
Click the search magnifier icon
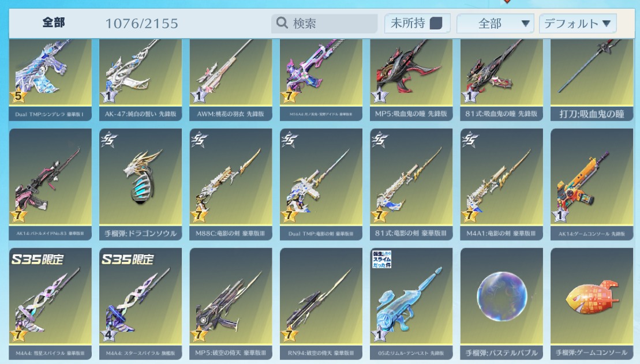pos(282,23)
